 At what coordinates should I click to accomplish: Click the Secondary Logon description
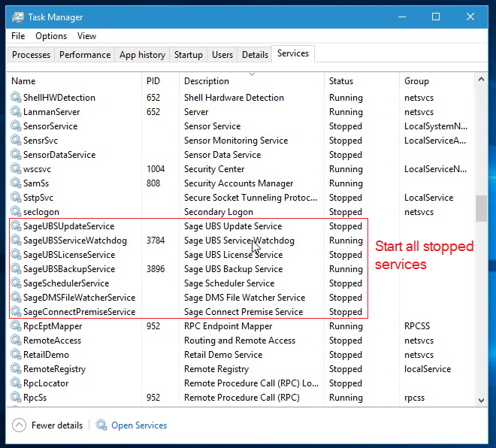(x=219, y=212)
